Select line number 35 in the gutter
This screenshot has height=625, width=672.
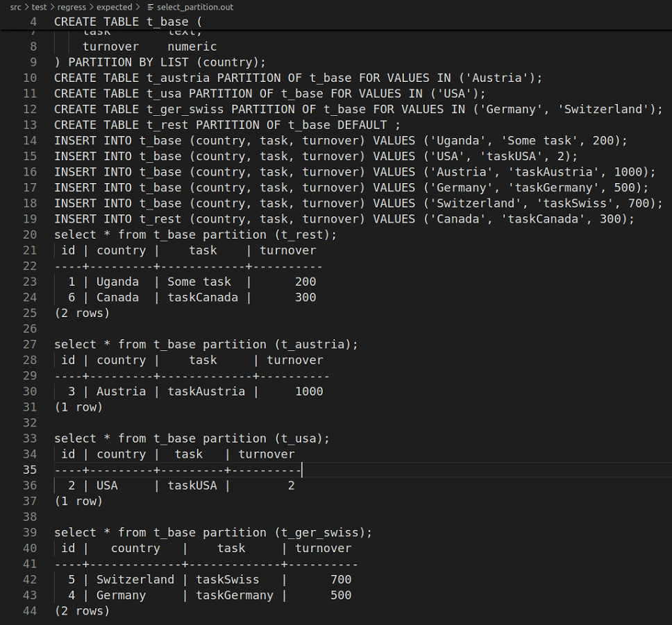pos(29,470)
